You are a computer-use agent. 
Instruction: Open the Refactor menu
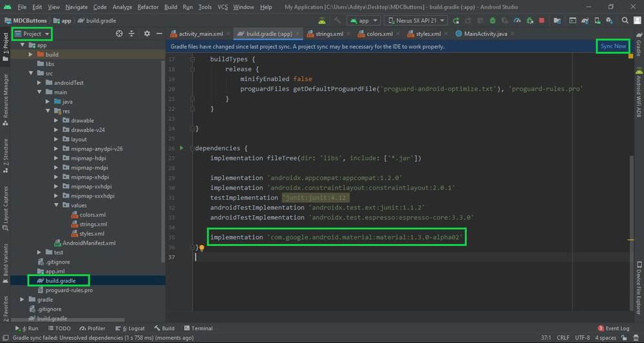click(147, 7)
